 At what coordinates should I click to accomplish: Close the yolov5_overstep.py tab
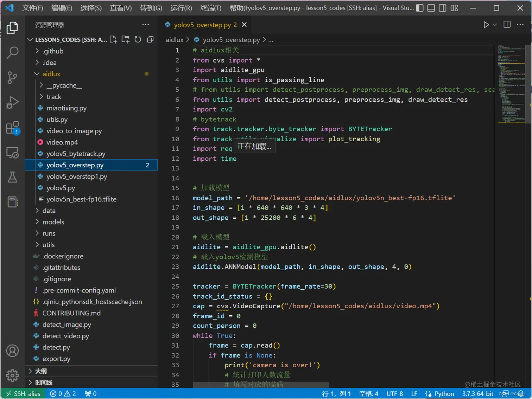tap(244, 25)
